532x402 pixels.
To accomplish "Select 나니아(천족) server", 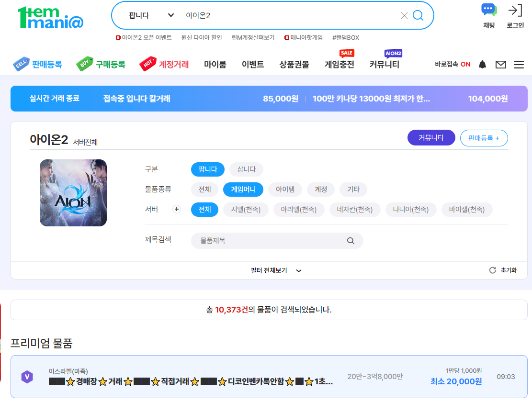I will click(410, 210).
